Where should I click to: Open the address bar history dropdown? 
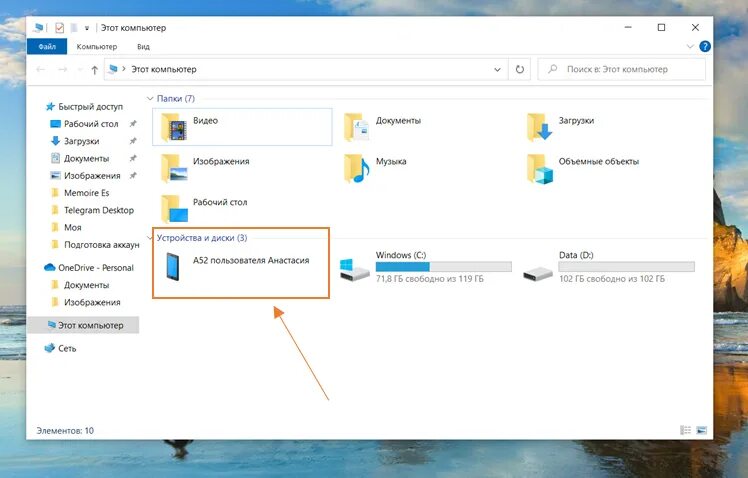tap(497, 70)
